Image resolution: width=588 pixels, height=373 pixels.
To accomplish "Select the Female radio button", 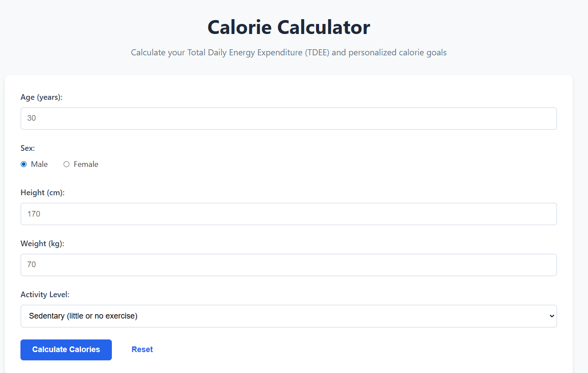I will [x=66, y=164].
